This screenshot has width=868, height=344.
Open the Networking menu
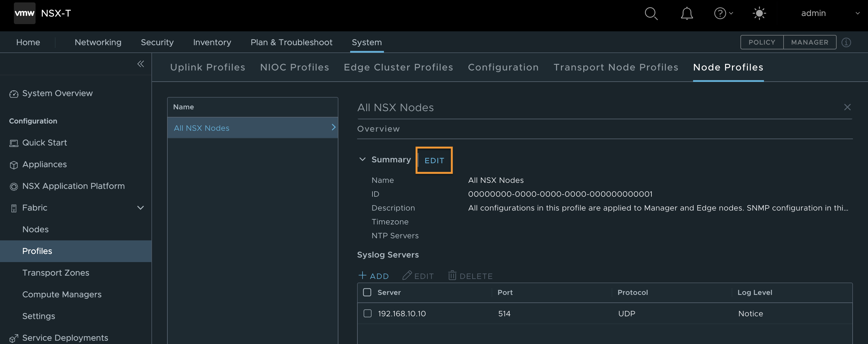[x=98, y=42]
